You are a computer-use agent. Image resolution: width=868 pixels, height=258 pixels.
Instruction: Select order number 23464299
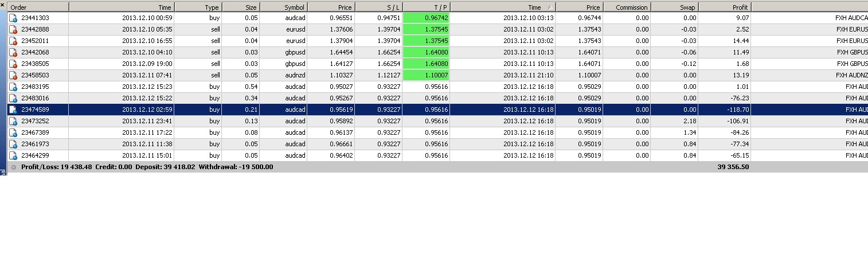coord(35,155)
